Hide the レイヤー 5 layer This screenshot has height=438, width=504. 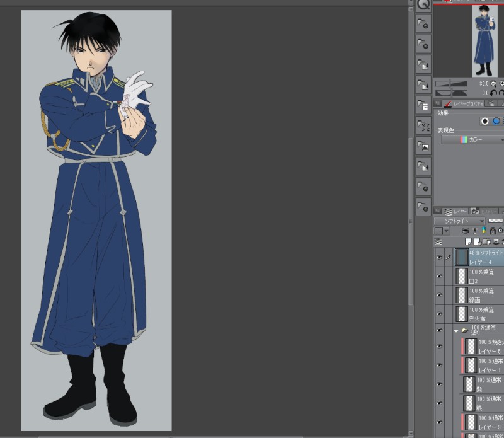tap(439, 347)
